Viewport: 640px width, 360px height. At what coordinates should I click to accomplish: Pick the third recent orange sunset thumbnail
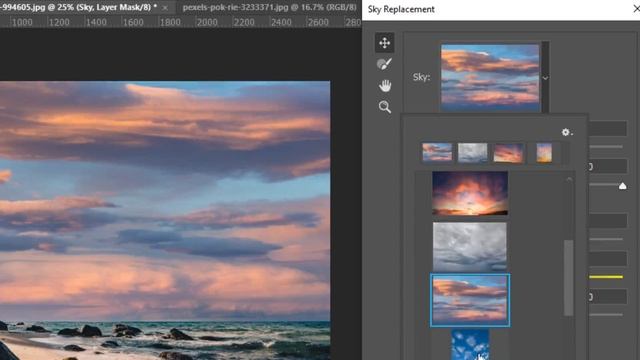[508, 153]
